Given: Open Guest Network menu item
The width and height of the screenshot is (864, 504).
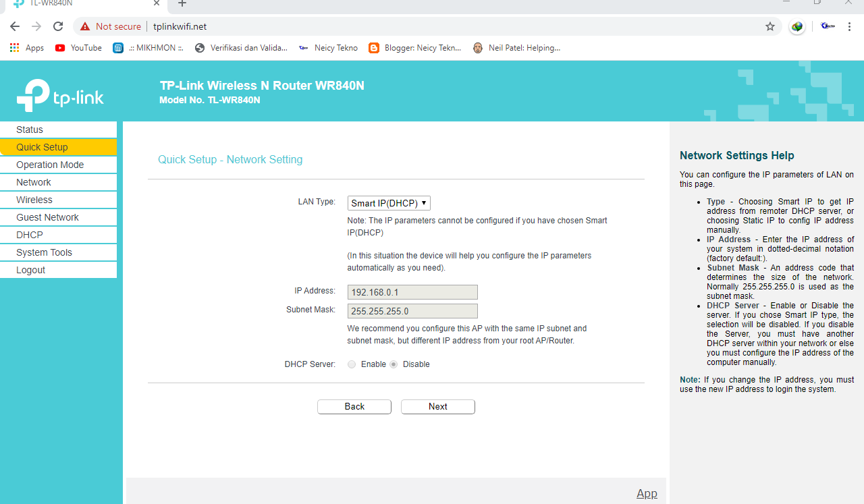Looking at the screenshot, I should pos(58,217).
